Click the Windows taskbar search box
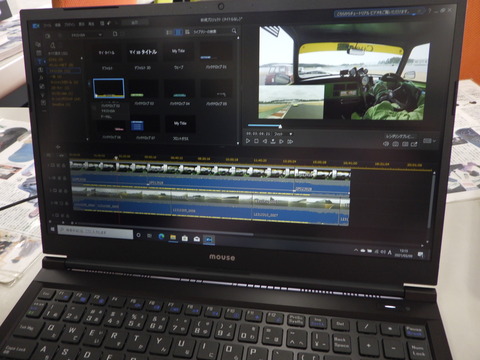 pos(96,232)
